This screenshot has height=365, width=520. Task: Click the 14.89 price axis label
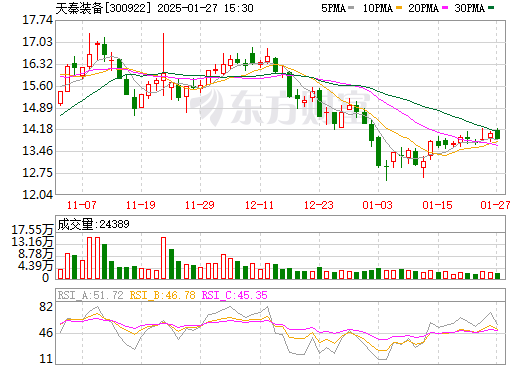pyautogui.click(x=37, y=108)
